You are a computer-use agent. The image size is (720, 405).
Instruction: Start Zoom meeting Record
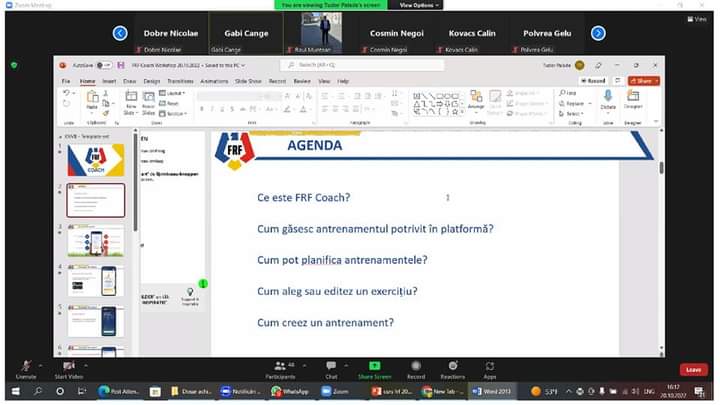pyautogui.click(x=416, y=370)
